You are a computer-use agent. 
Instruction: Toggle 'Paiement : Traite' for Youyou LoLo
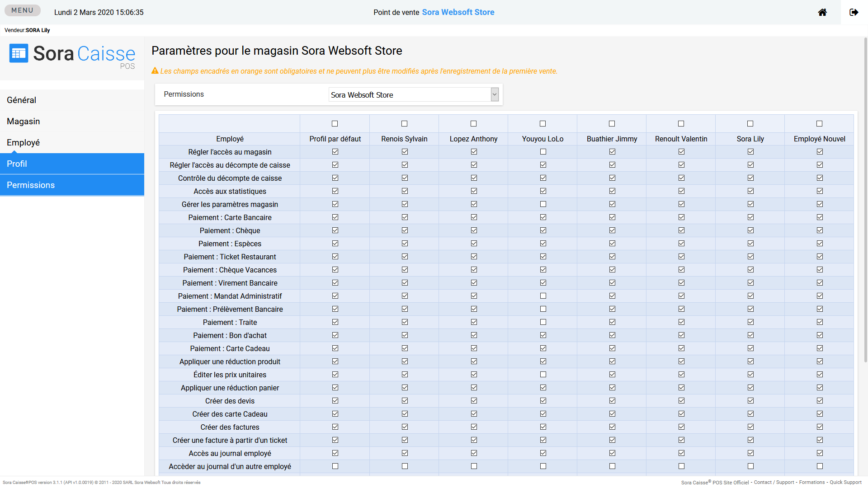[x=543, y=322]
